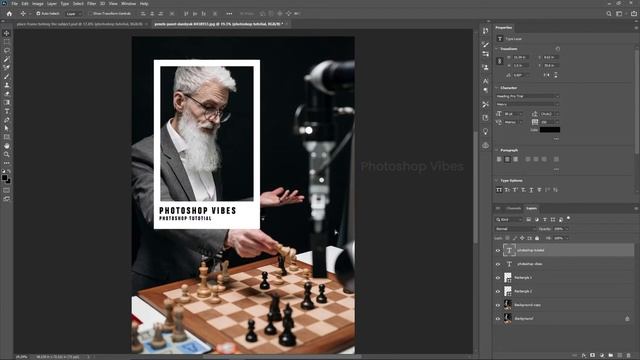Open the font style dropdown
This screenshot has height=360, width=640.
(527, 104)
